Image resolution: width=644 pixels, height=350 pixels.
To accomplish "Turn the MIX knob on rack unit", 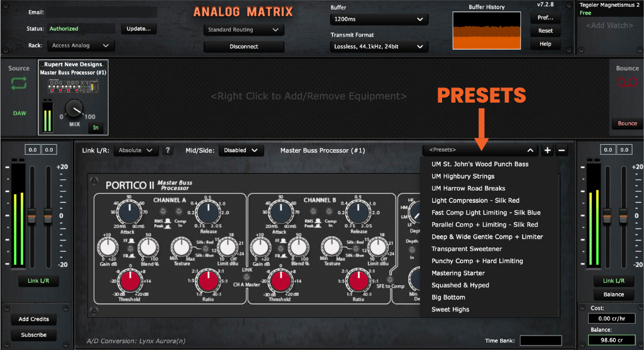I will (x=74, y=109).
